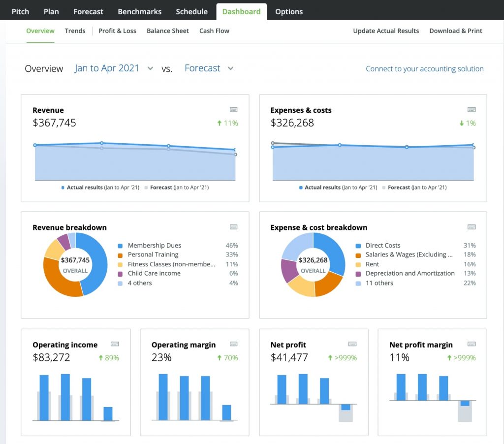
Task: Click the Net profit card keyboard icon
Action: pos(352,344)
